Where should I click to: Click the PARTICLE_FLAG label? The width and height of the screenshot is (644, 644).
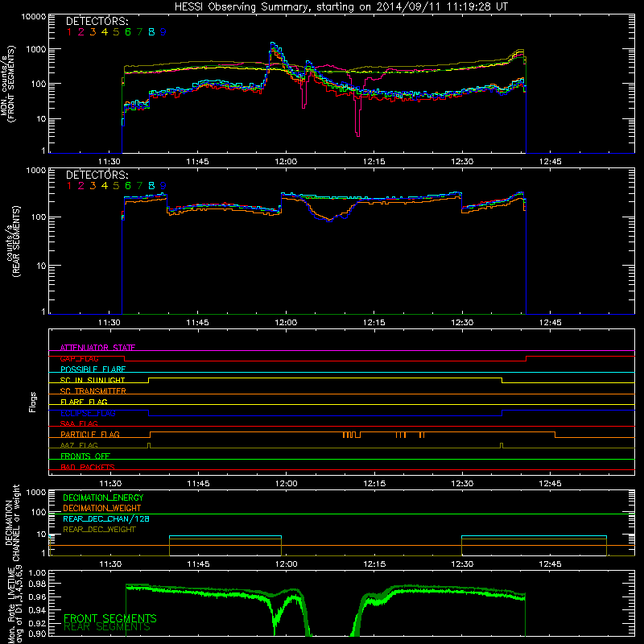pos(90,434)
